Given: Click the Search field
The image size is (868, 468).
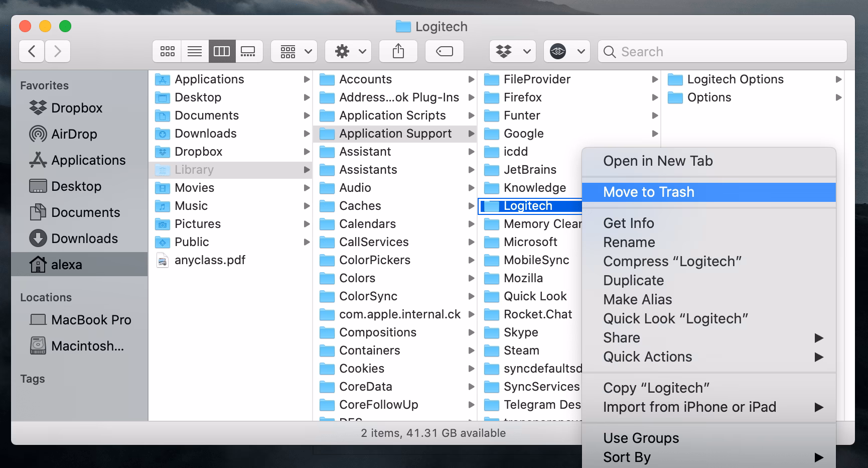Looking at the screenshot, I should (722, 51).
